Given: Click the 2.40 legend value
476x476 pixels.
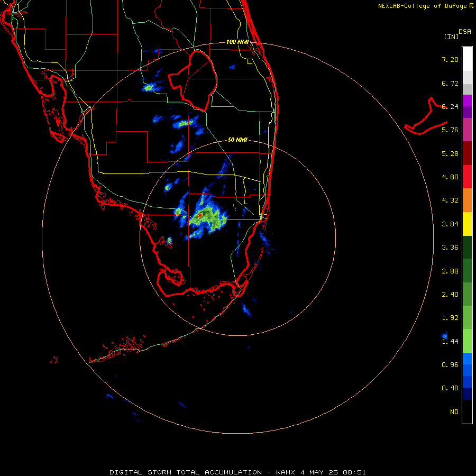Looking at the screenshot, I should coord(450,295).
